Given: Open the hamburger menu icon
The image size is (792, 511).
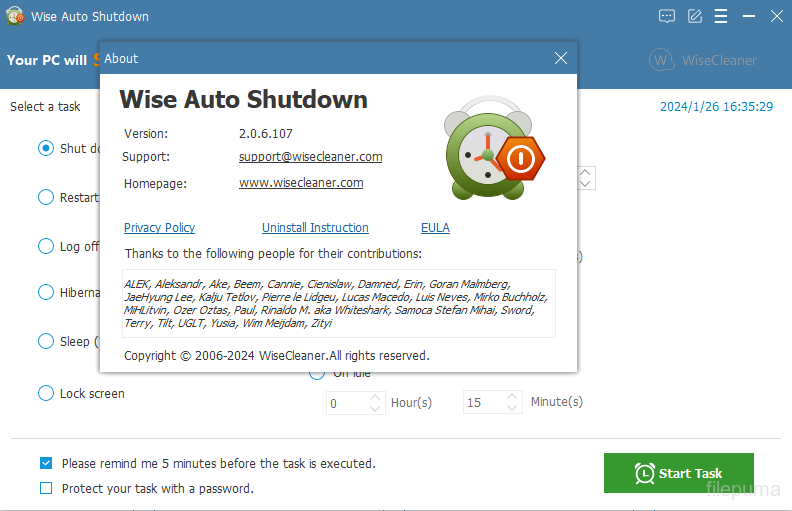Looking at the screenshot, I should 721,16.
